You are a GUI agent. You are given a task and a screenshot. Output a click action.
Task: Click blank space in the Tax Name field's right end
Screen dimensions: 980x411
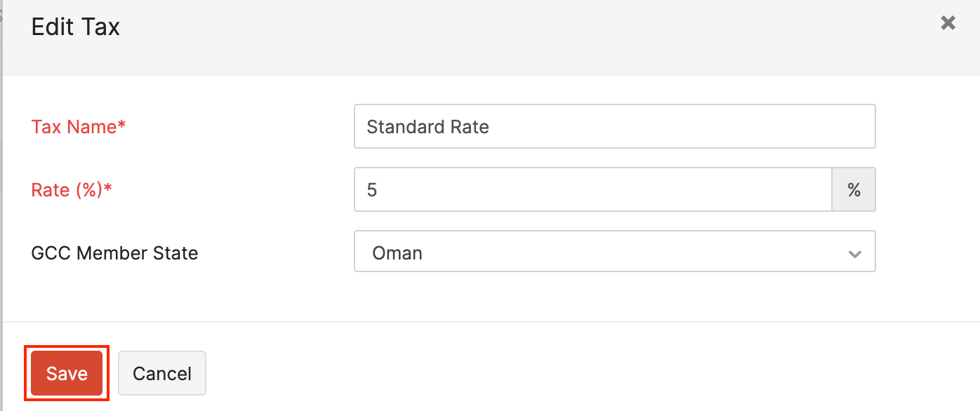(x=807, y=127)
